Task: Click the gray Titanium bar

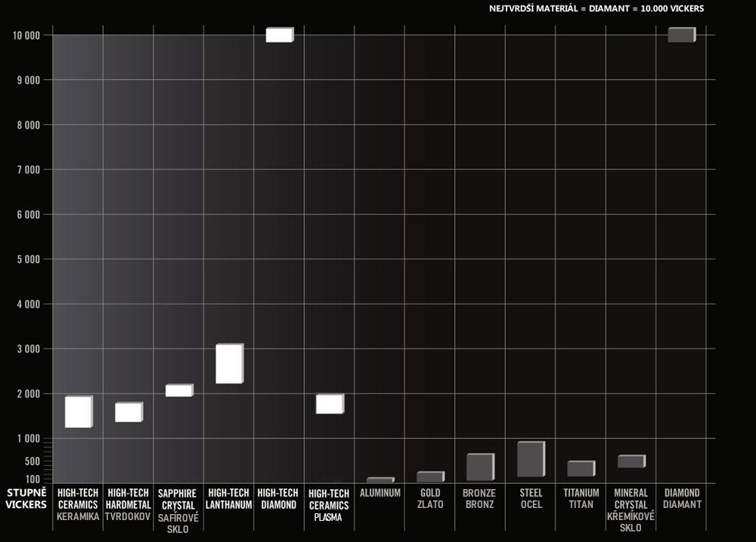Action: pos(580,469)
